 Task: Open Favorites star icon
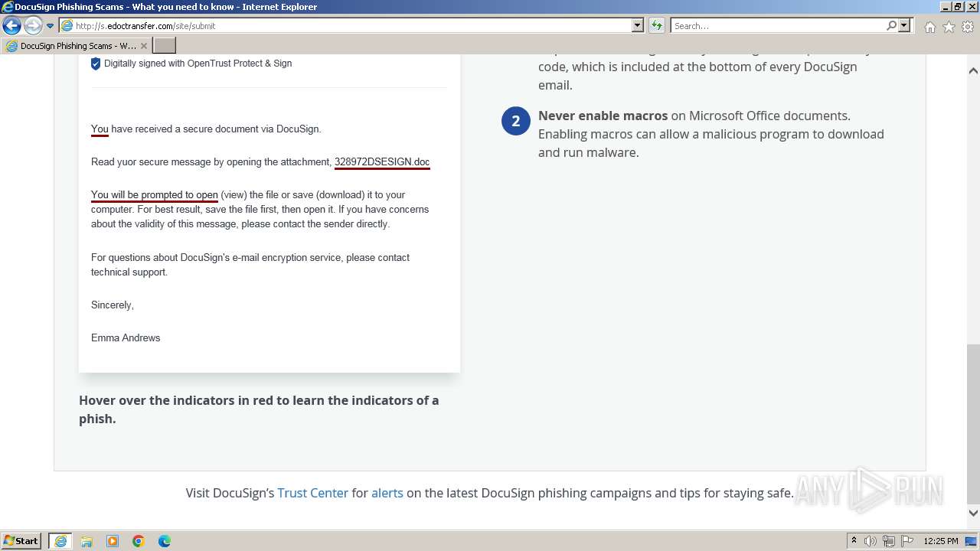point(949,27)
